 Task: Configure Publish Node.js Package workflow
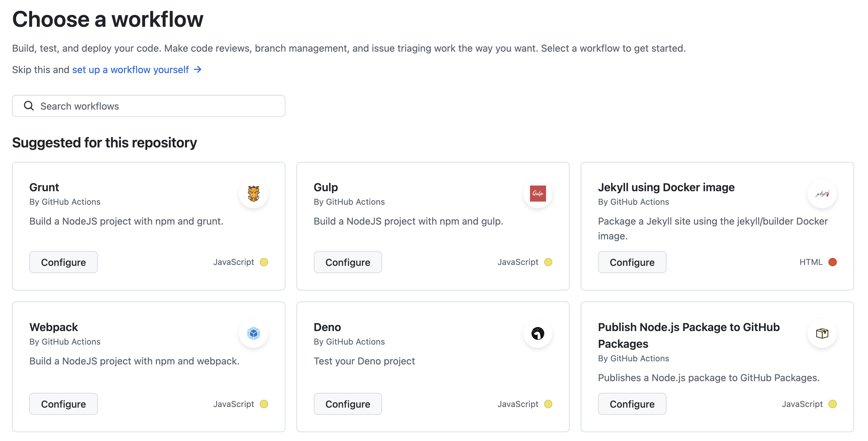pos(632,404)
